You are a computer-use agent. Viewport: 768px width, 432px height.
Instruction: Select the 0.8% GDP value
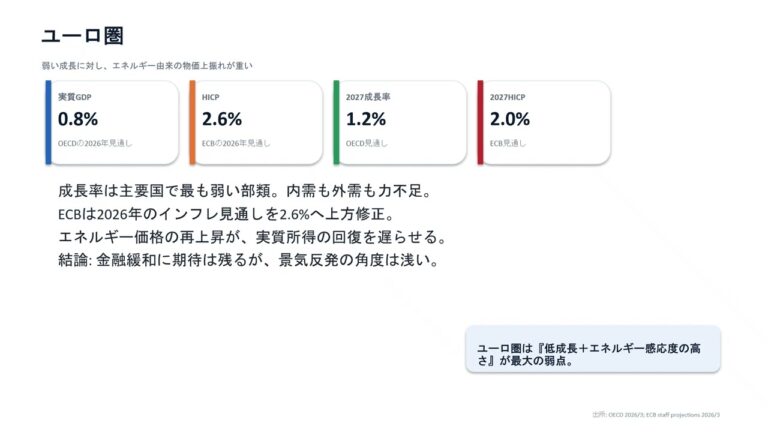click(78, 119)
